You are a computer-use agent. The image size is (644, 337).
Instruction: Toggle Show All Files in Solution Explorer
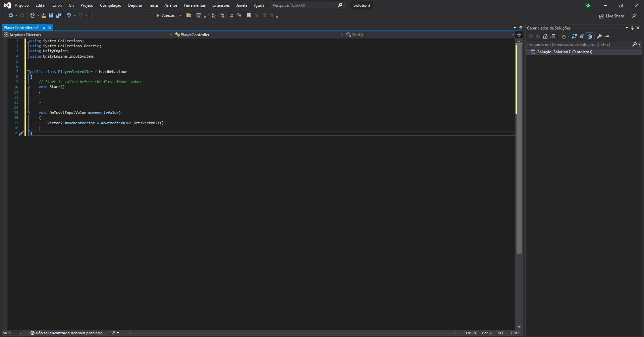(590, 36)
